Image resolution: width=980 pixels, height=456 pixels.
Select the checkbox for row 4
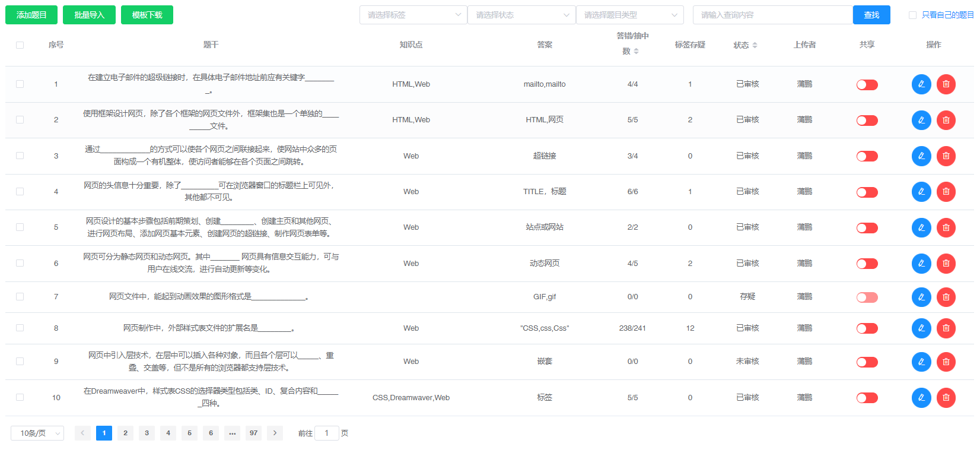tap(20, 192)
